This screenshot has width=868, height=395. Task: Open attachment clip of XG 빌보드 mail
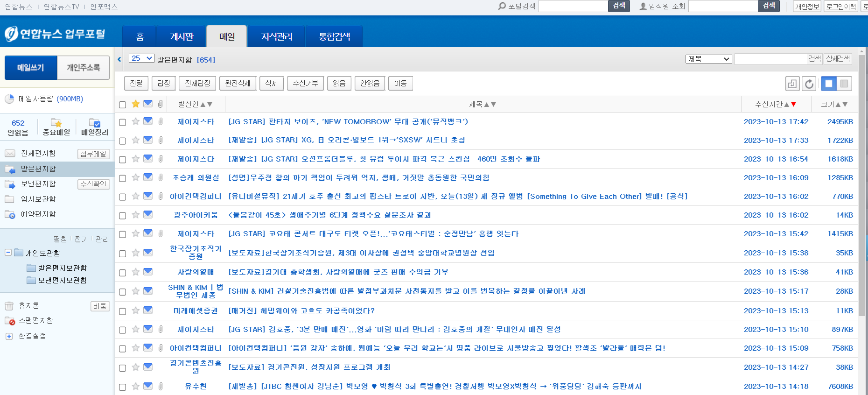[x=160, y=140]
